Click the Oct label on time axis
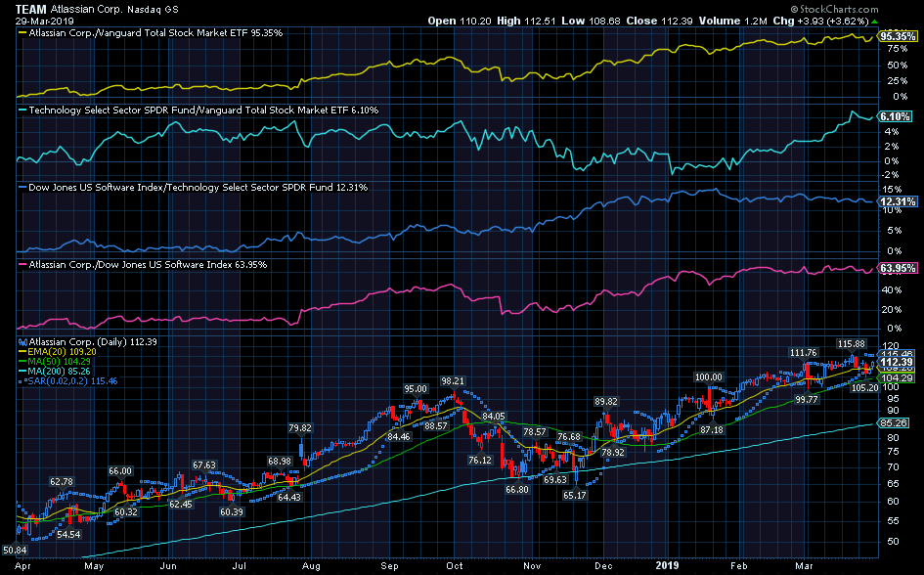The image size is (924, 575). pos(455,566)
